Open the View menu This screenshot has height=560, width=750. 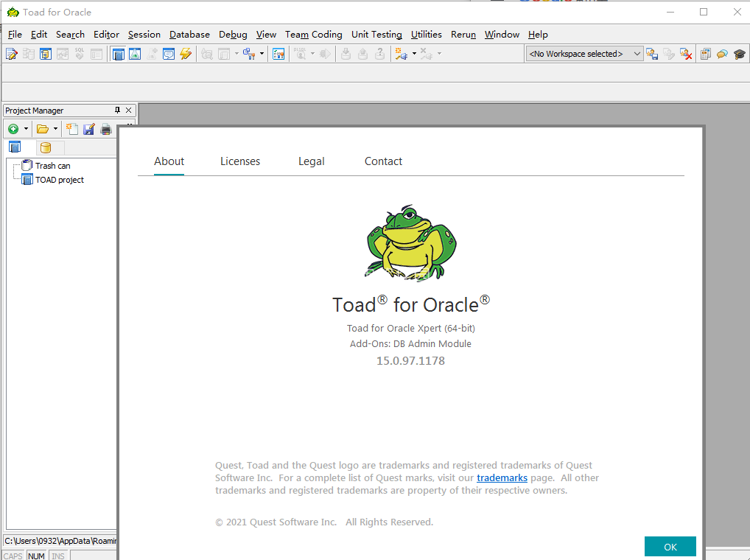266,35
